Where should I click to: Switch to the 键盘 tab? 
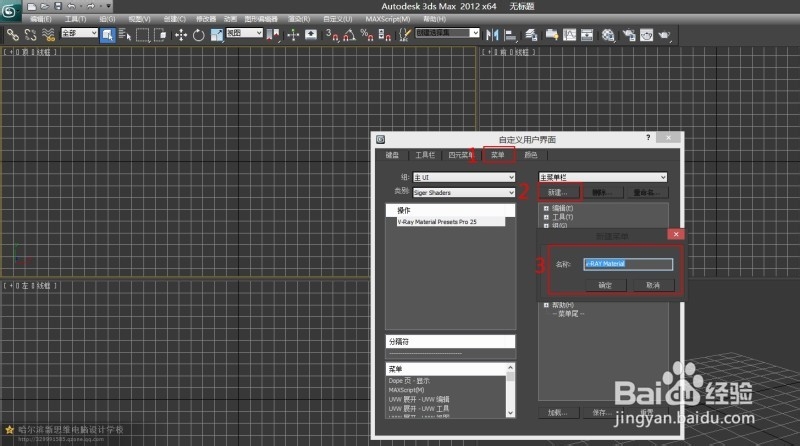pos(392,155)
